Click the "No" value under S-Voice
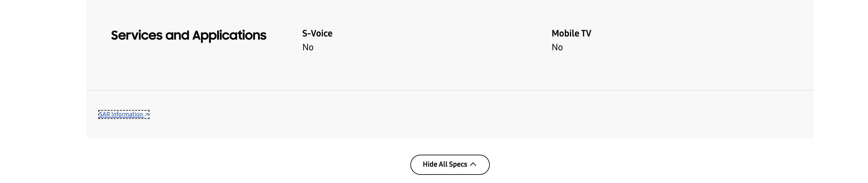 pyautogui.click(x=308, y=47)
